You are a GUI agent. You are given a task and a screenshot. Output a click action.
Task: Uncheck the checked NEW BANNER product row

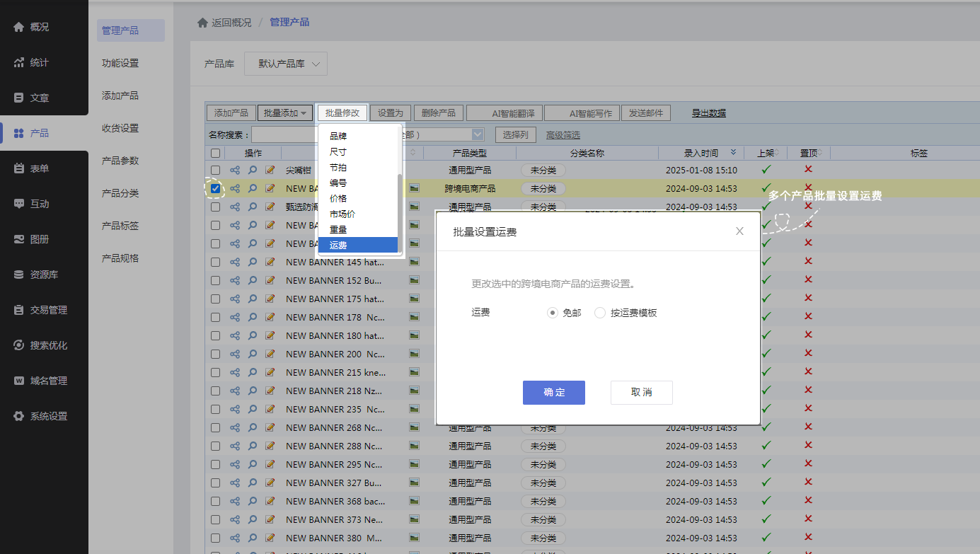[215, 189]
